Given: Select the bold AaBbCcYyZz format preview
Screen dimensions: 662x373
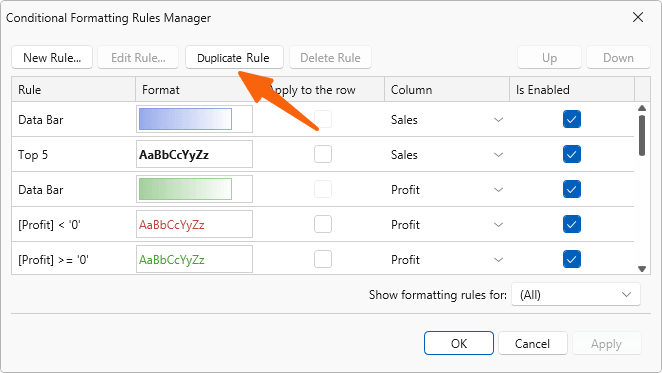Looking at the screenshot, I should pyautogui.click(x=194, y=154).
